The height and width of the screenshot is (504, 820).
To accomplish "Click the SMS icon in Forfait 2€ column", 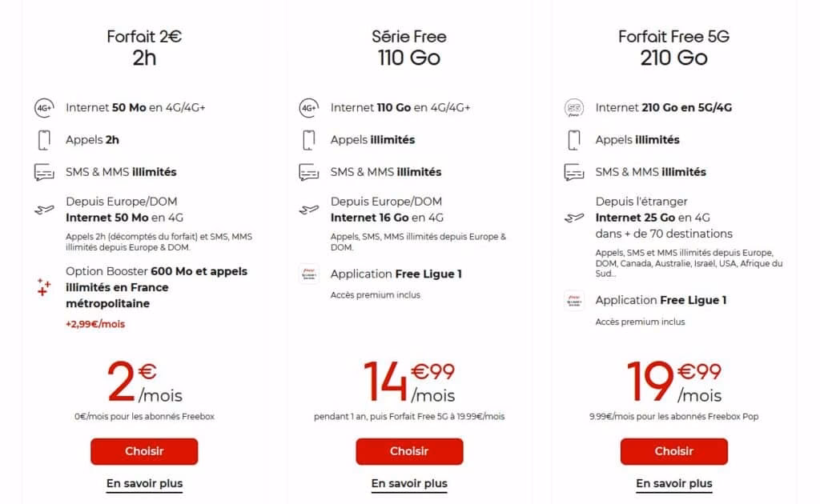I will [x=44, y=172].
